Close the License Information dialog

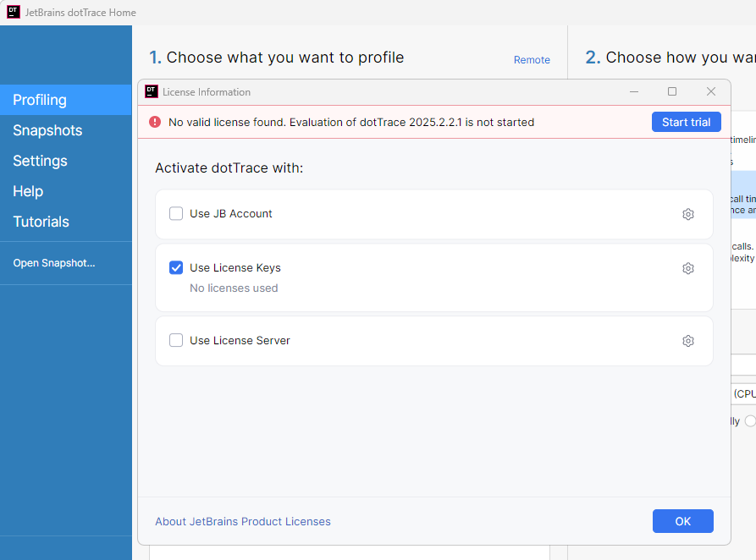pos(711,91)
